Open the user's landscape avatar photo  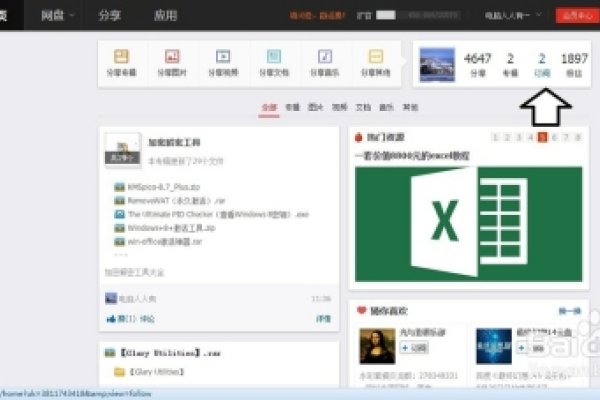pos(437,65)
